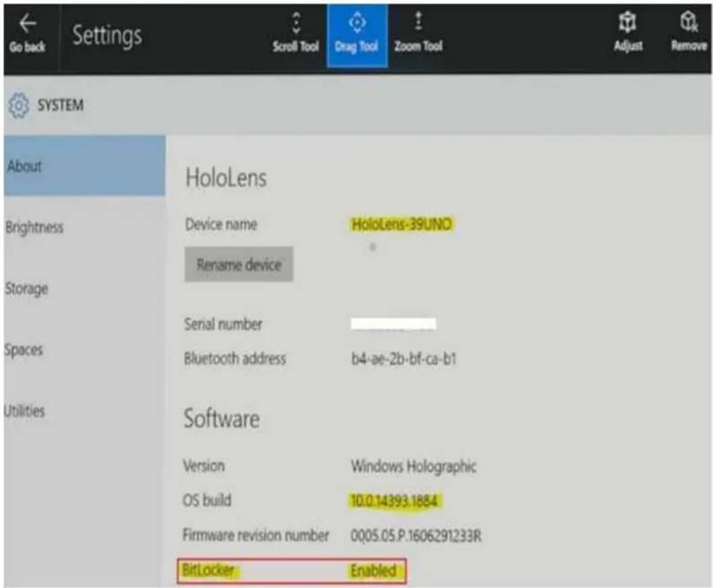
Task: Click the Rename device button
Action: tap(239, 264)
